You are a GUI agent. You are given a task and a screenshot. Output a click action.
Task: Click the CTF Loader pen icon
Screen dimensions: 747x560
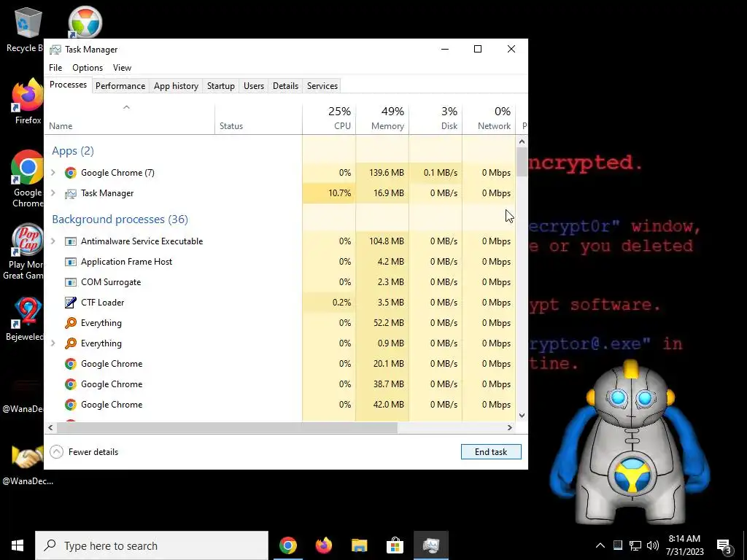point(71,303)
